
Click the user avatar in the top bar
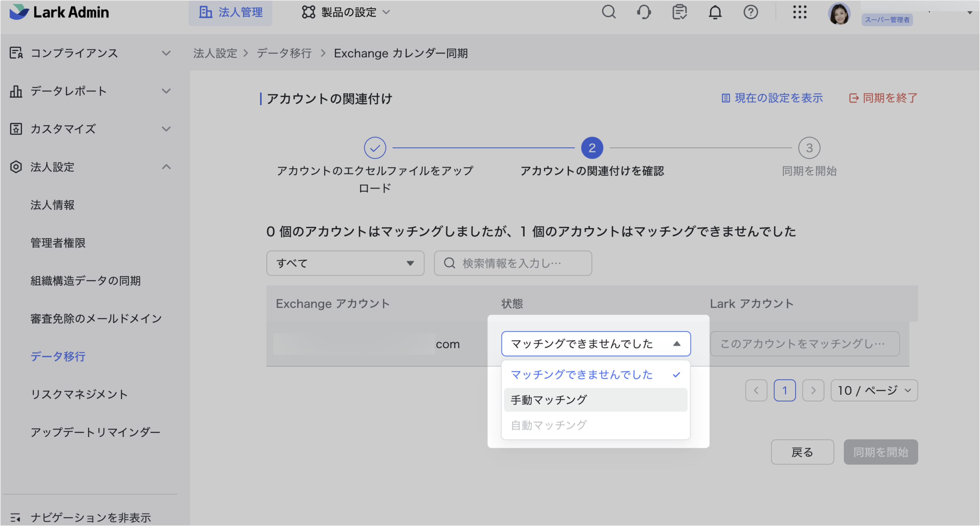[840, 13]
